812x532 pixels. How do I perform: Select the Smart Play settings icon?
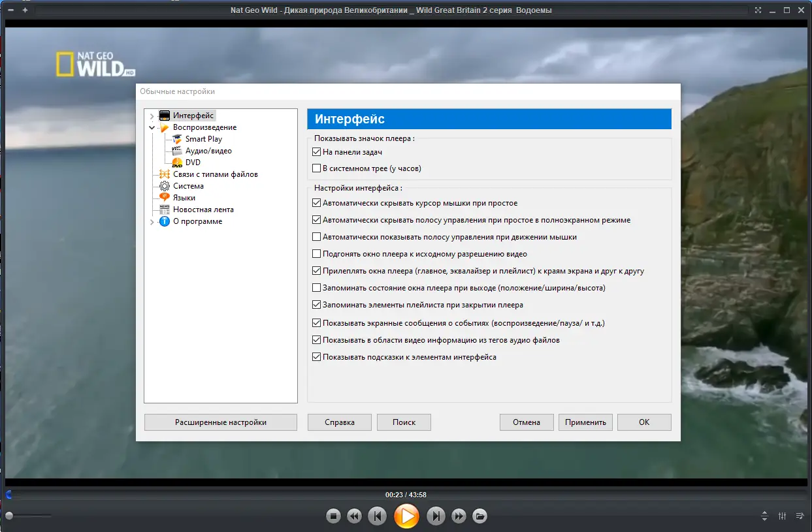176,138
